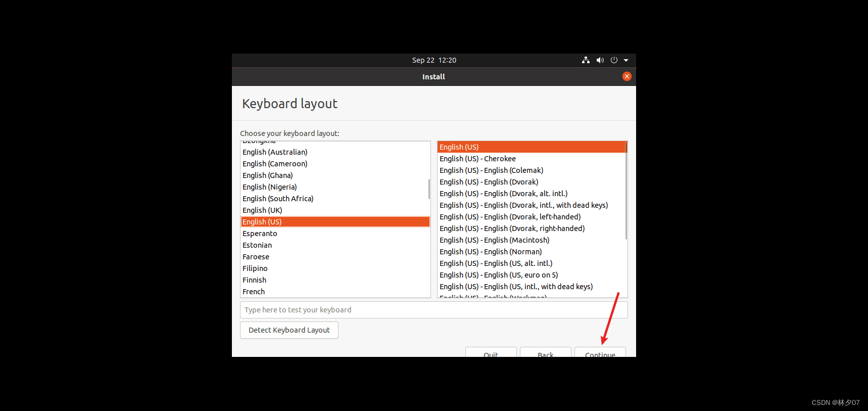The image size is (868, 411).
Task: Choose English (Dvorak) variant
Action: [x=532, y=182]
